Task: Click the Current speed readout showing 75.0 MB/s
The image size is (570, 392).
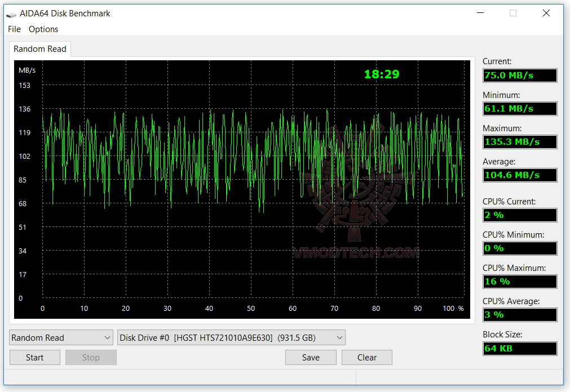Action: [519, 75]
